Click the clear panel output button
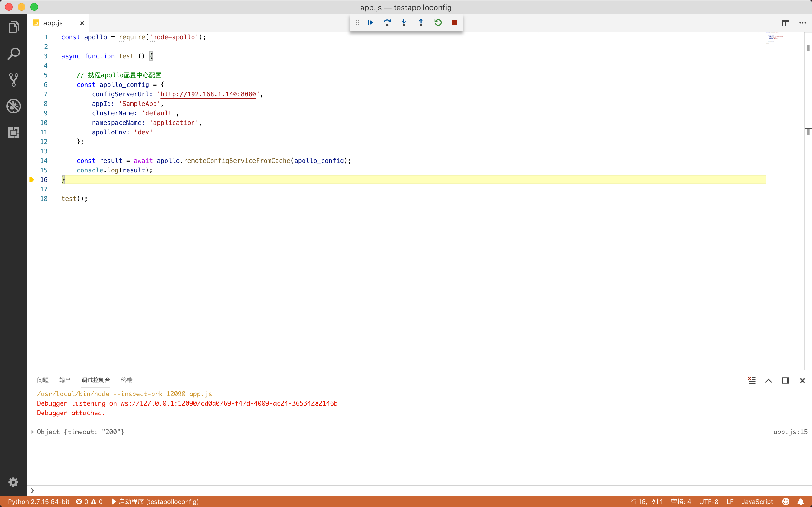 [x=752, y=380]
